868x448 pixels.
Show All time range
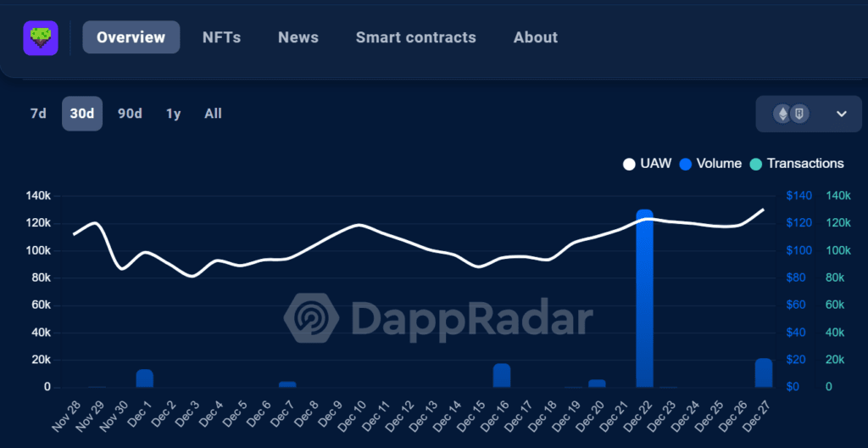pos(213,114)
